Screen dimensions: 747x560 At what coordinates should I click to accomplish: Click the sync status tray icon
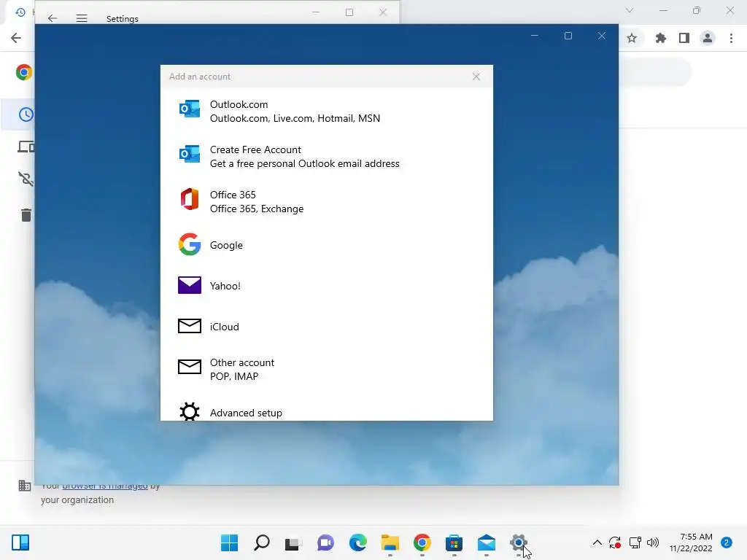point(614,542)
